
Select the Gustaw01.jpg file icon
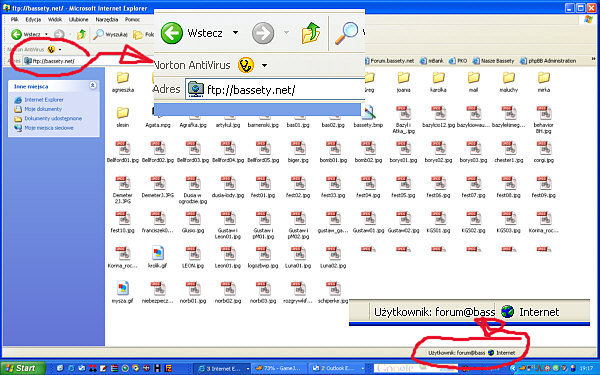coord(368,218)
